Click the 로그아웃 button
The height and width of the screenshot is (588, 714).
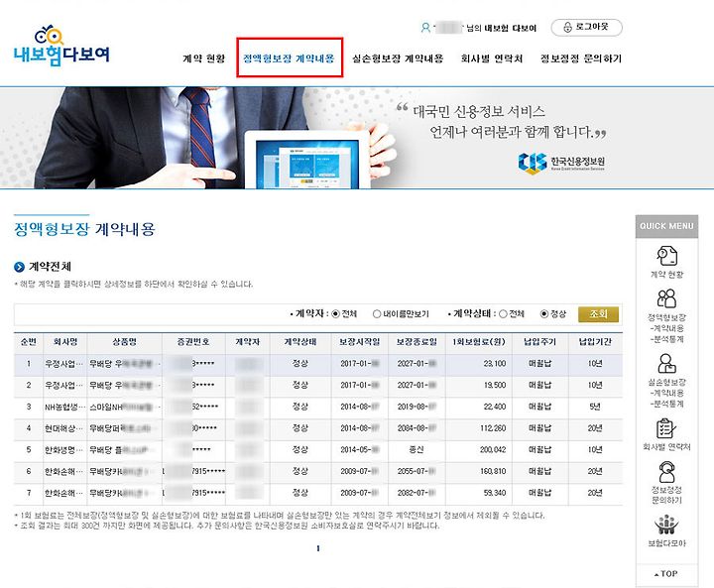[x=586, y=28]
